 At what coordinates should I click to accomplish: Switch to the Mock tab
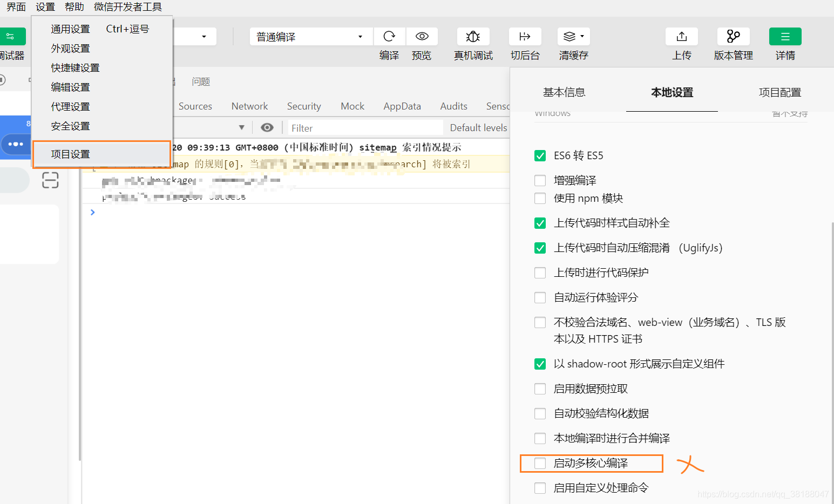point(352,106)
